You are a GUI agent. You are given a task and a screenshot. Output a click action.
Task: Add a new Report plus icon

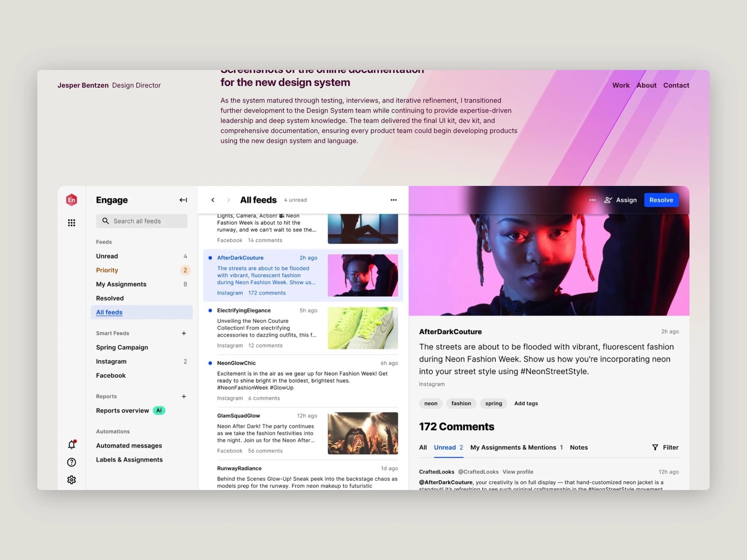click(x=184, y=396)
